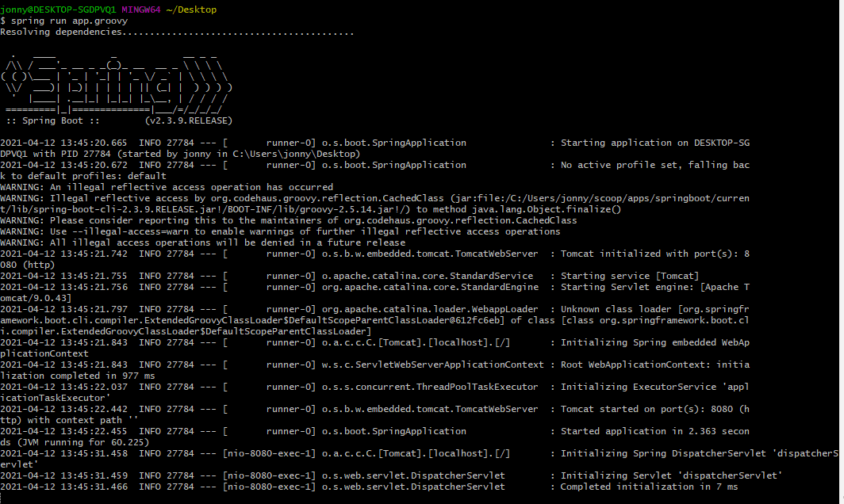
Task: Click 'ds (JVM running for 60.225)' line
Action: pyautogui.click(x=75, y=442)
